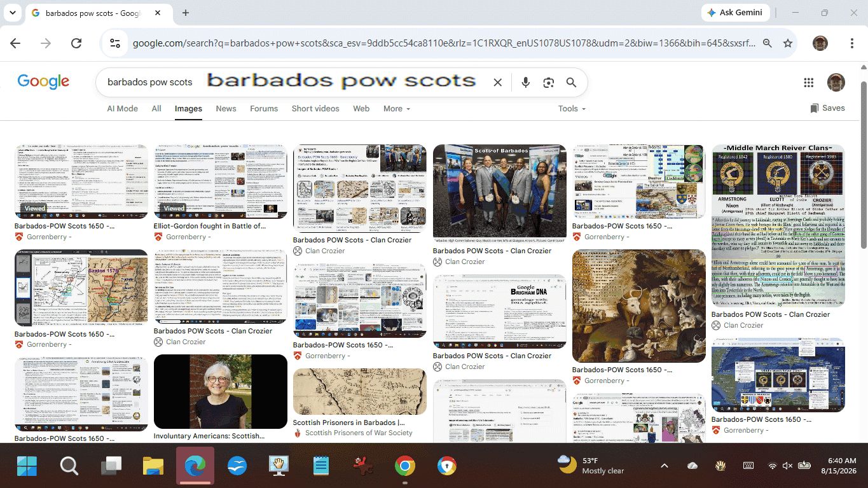Open the Google apps grid
This screenshot has width=868, height=488.
809,82
